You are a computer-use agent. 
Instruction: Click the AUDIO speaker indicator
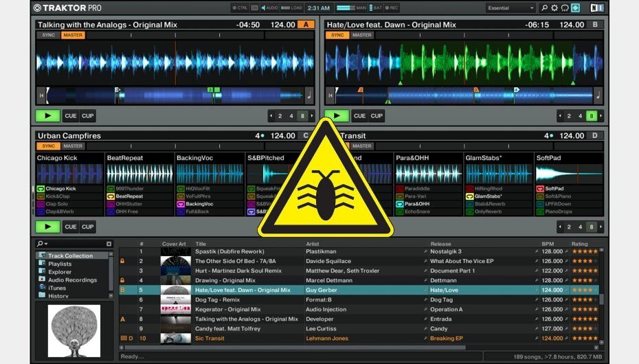tap(269, 8)
